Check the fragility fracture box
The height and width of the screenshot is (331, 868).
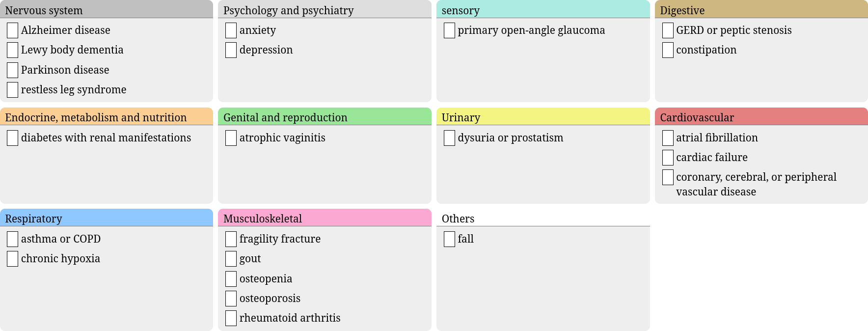point(230,239)
